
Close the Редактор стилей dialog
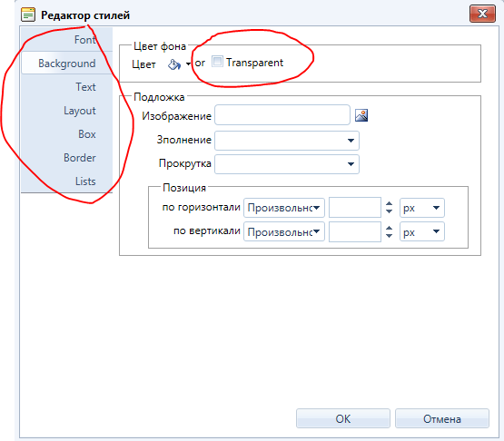(482, 14)
